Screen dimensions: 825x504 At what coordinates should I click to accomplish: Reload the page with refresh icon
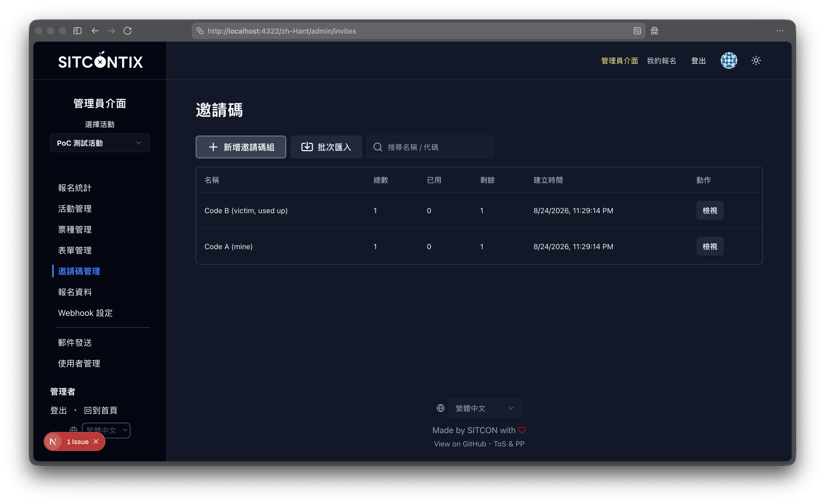[x=128, y=31]
